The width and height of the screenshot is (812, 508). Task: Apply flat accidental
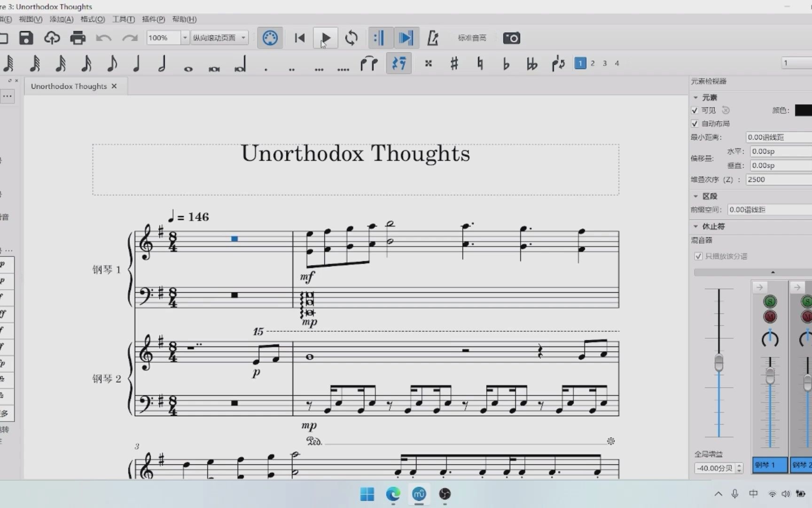click(506, 63)
